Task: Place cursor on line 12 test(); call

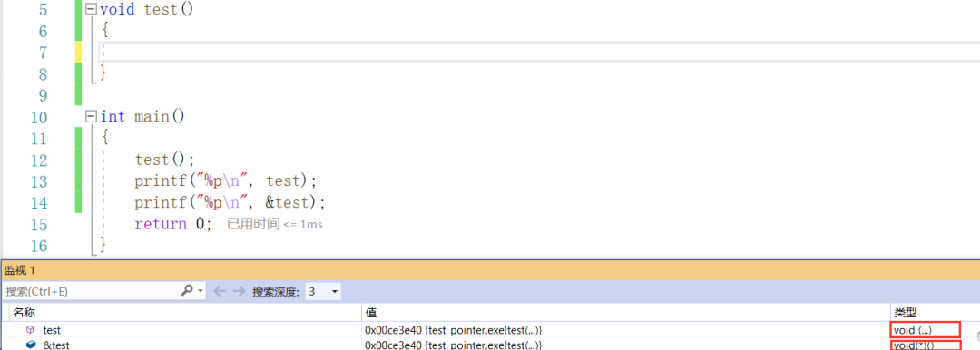Action: [x=165, y=160]
